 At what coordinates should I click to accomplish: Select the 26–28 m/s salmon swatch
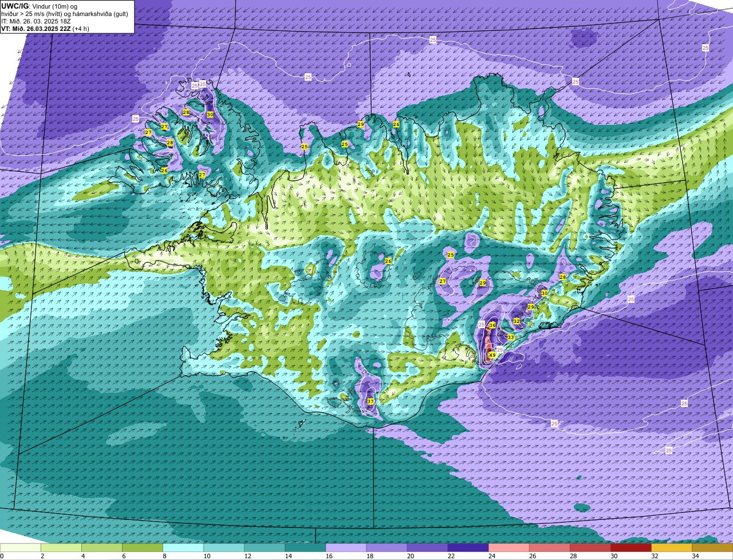point(549,547)
